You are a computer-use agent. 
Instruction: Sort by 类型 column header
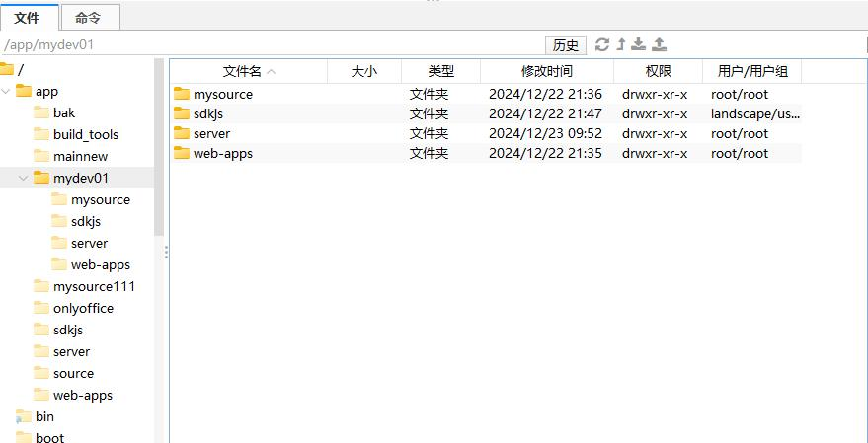[440, 71]
